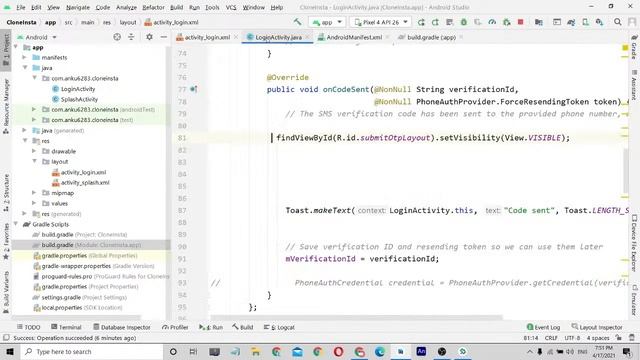Collapse the layout folder node
Screen dimensions: 640x360
pos(34,162)
